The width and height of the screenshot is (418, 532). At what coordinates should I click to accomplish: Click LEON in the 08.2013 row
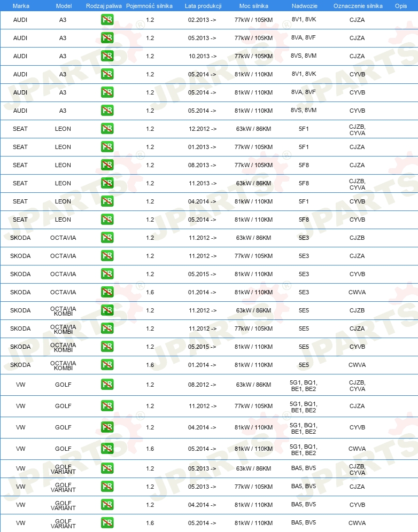[63, 165]
